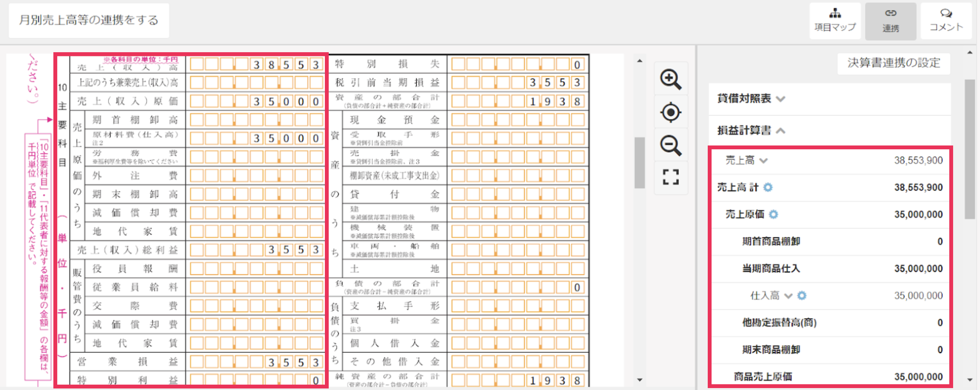The height and width of the screenshot is (390, 980).
Task: Click the 売上(収入)総利益 digit field 3553
Action: 257,250
